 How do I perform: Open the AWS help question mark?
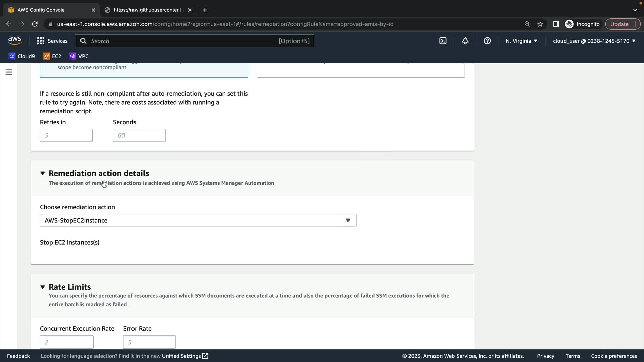coord(487,41)
